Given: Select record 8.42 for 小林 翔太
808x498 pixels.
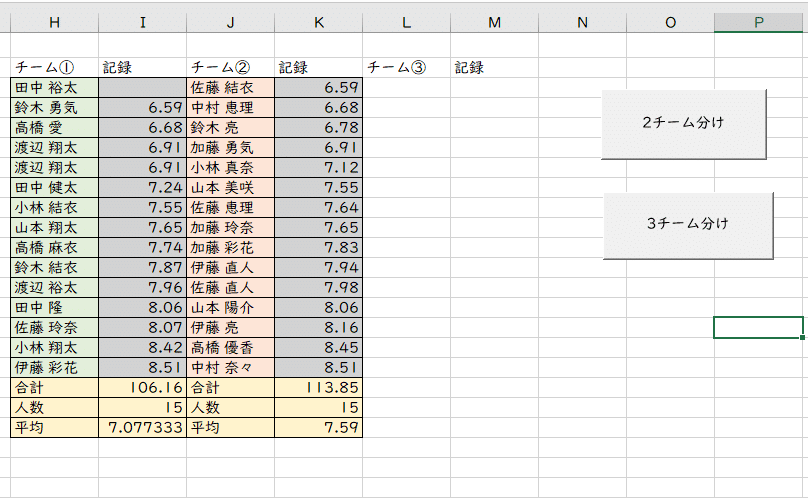Looking at the screenshot, I should click(142, 348).
